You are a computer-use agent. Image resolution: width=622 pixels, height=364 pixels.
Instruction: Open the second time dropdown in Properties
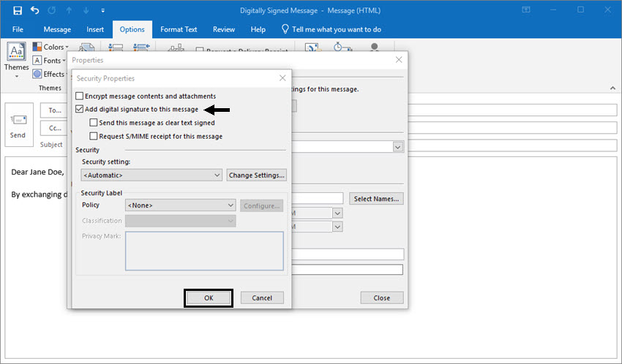[x=337, y=227]
